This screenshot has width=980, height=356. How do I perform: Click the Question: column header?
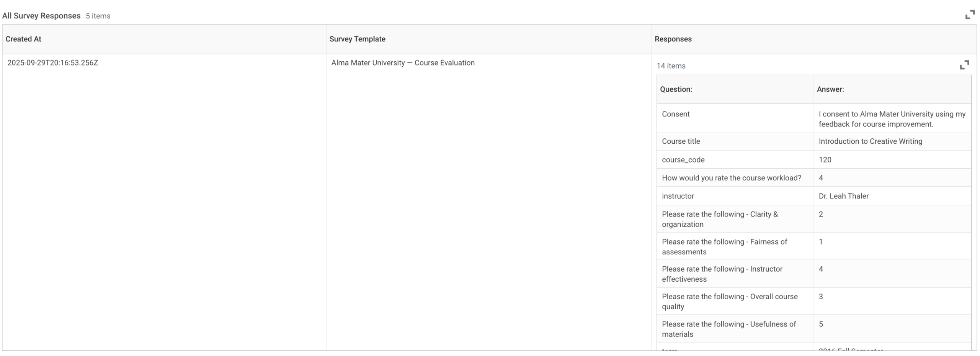676,89
